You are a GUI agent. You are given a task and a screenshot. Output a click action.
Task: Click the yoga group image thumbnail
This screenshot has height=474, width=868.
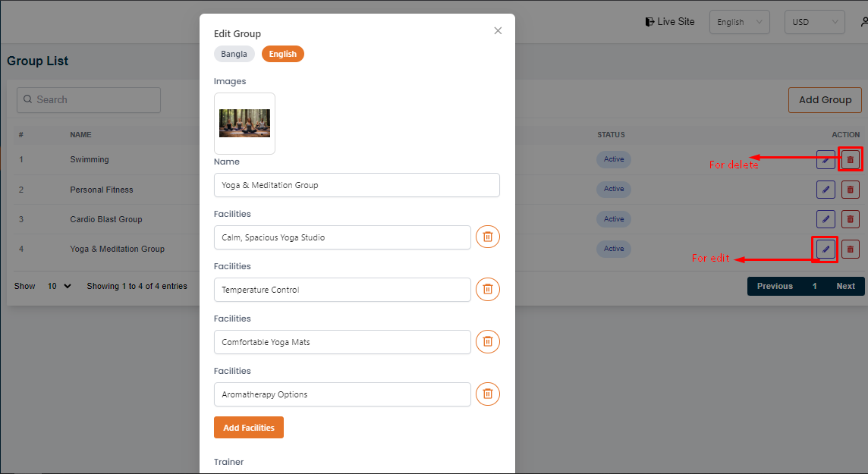pos(244,123)
